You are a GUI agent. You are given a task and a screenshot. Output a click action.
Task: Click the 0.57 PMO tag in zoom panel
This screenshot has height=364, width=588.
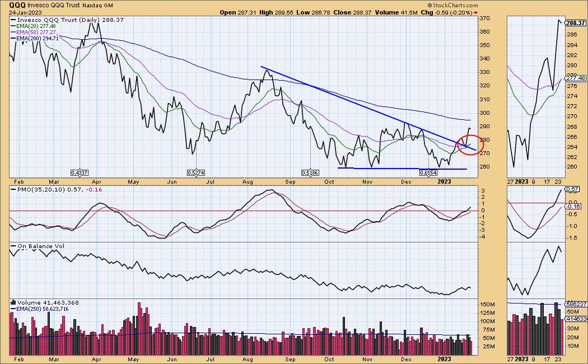click(572, 189)
